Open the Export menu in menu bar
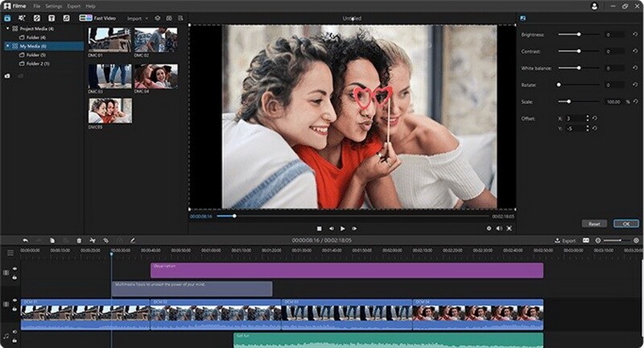 coord(73,6)
